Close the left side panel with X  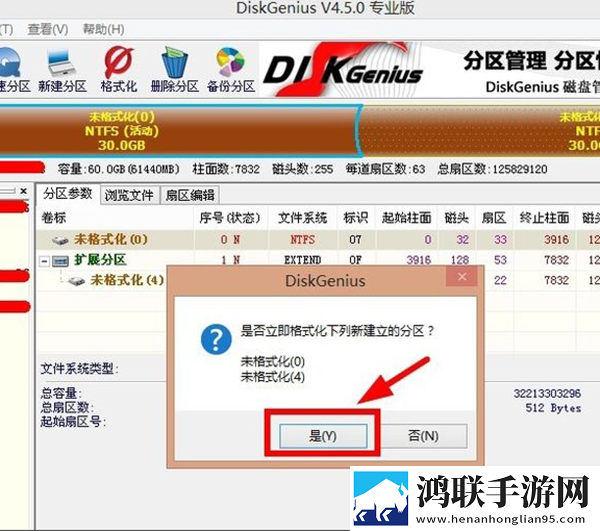click(x=24, y=191)
